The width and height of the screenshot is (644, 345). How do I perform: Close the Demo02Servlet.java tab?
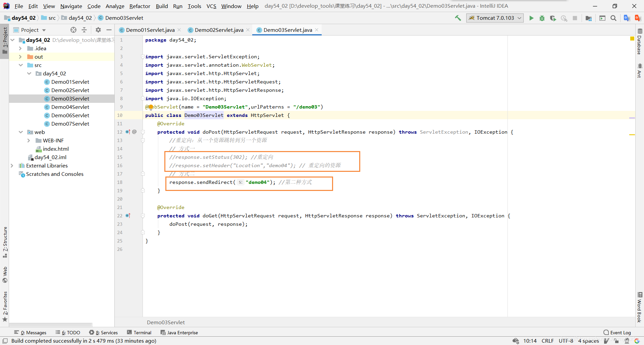tap(248, 30)
